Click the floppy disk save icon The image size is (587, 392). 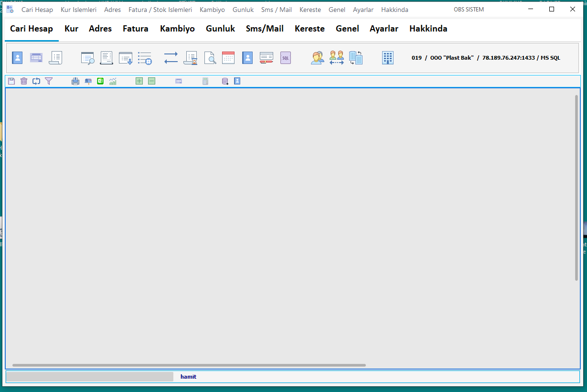[x=11, y=81]
